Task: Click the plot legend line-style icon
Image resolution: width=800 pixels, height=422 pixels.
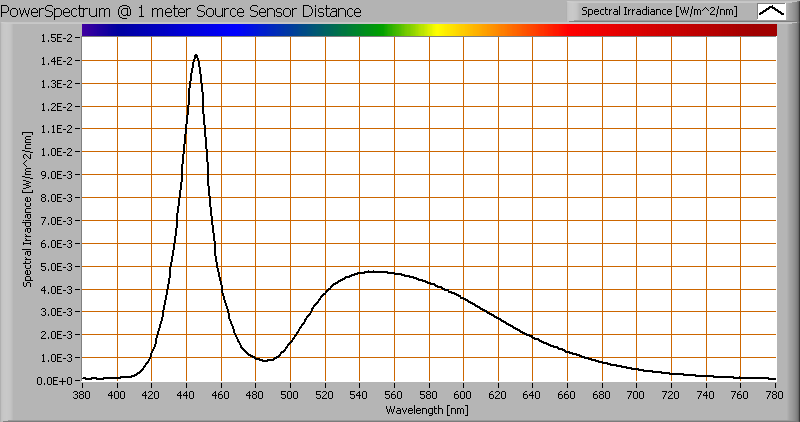Action: (771, 11)
